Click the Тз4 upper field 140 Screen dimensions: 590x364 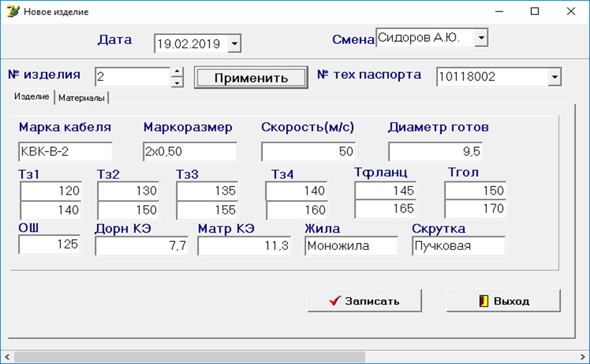coord(296,191)
